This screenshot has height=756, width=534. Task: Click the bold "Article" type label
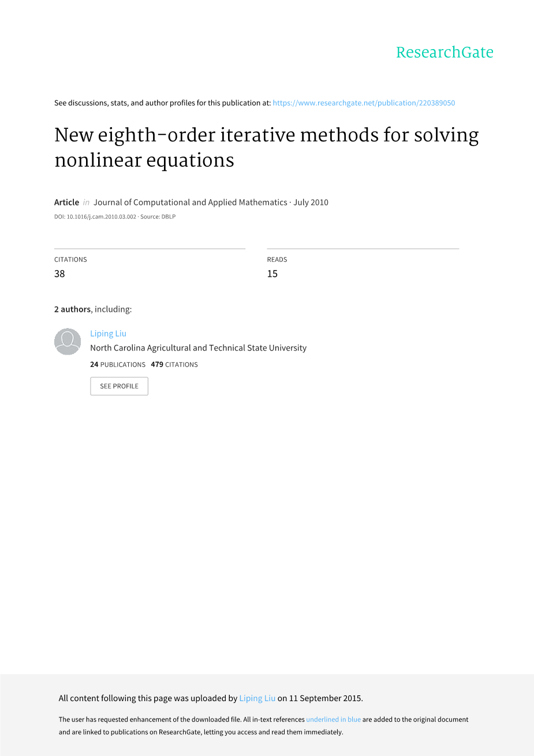pos(66,202)
